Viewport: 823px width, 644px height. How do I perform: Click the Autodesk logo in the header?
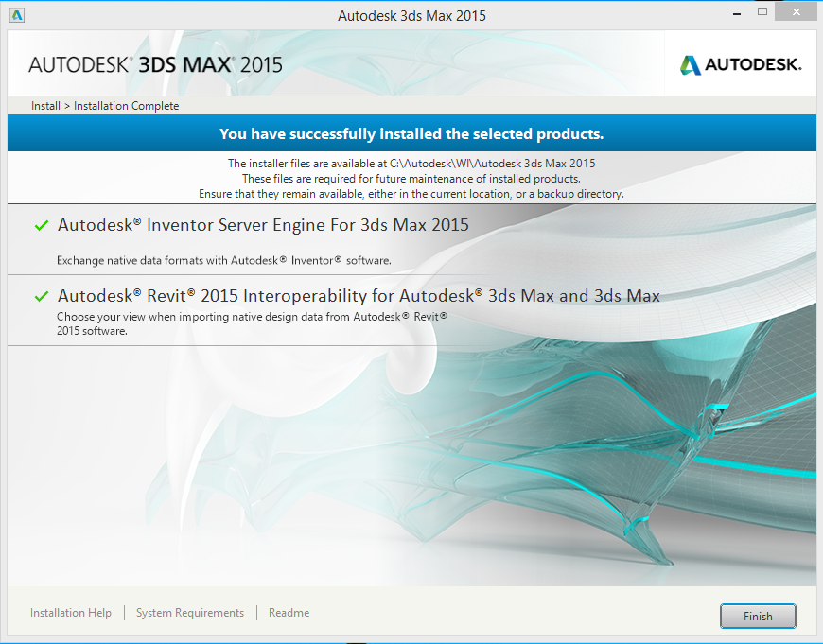click(x=741, y=64)
